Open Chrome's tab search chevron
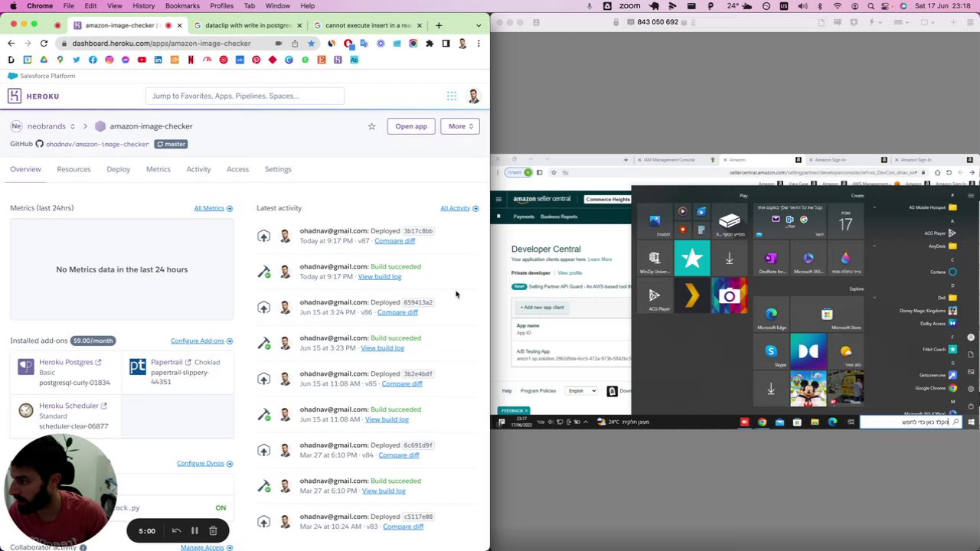Screen dimensions: 980x551 click(479, 25)
